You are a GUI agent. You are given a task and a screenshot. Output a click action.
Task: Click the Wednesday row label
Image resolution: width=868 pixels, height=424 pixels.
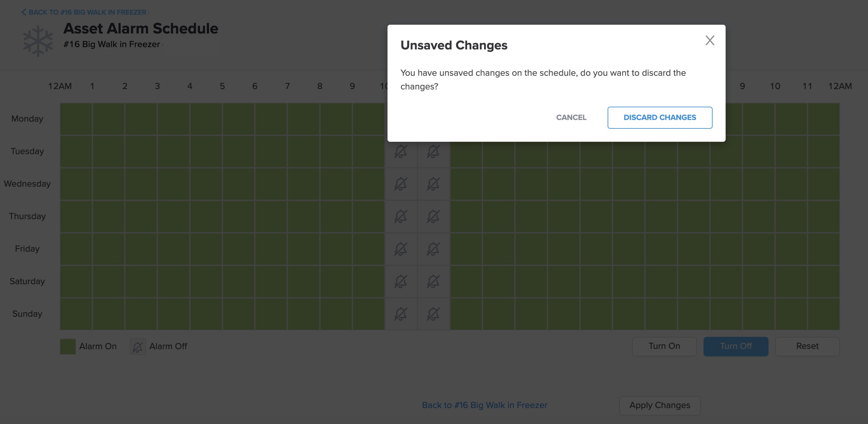(x=27, y=184)
